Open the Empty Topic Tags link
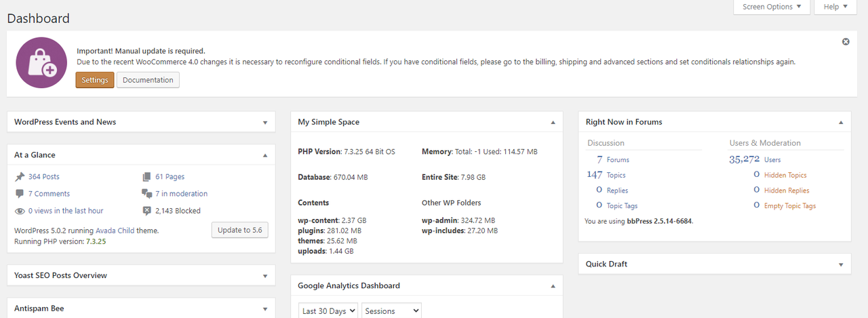 (790, 205)
